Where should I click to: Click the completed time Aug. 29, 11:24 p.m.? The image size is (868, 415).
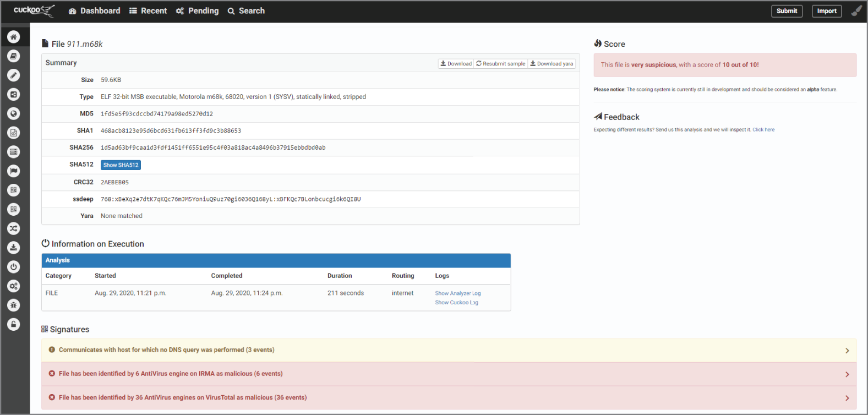[247, 293]
